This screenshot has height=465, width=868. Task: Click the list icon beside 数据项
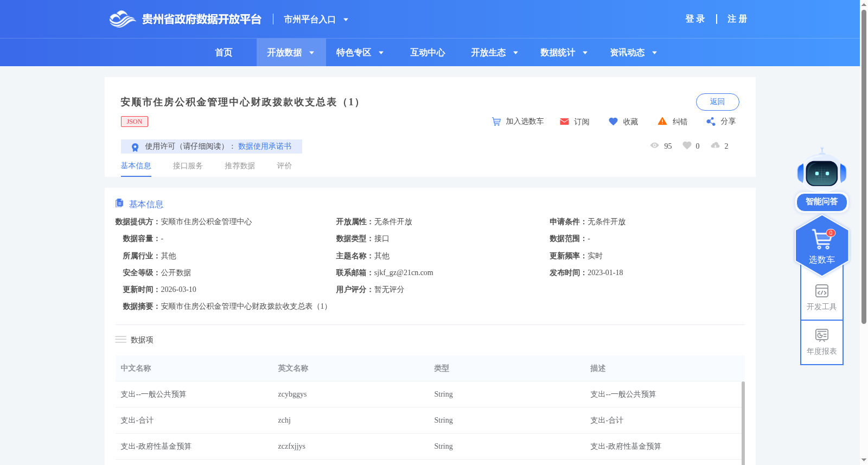point(120,340)
